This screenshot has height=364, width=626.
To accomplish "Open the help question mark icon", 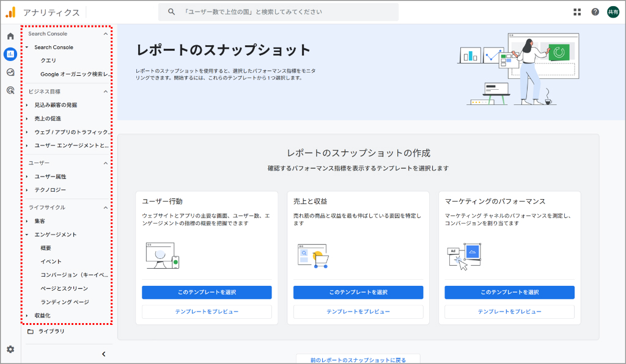I will 596,12.
